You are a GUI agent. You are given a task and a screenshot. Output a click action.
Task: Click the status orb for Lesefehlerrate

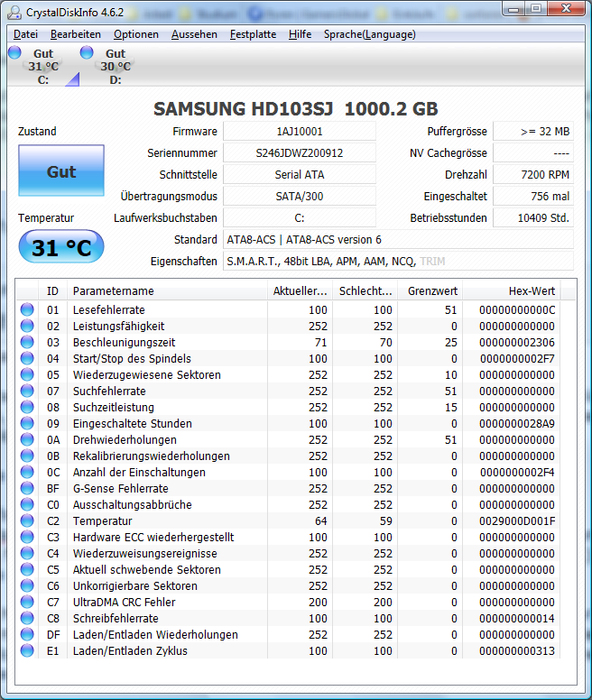(x=27, y=309)
